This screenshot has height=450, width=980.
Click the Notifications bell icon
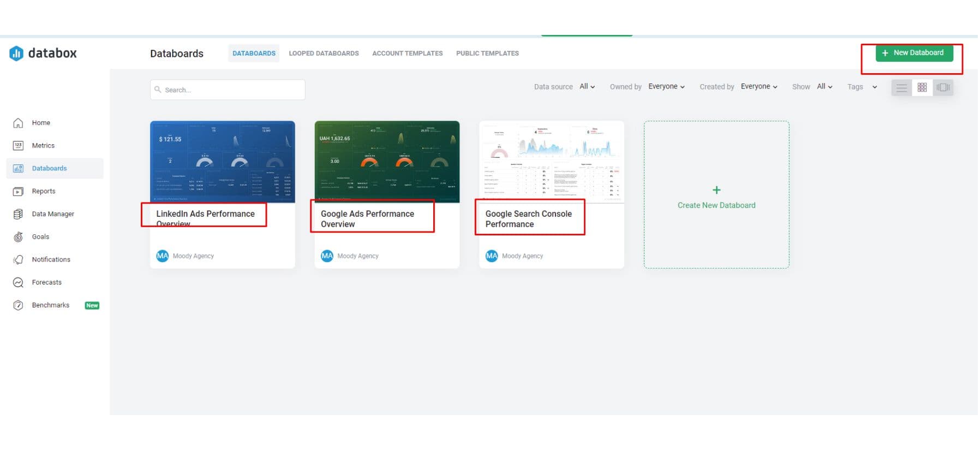(18, 259)
